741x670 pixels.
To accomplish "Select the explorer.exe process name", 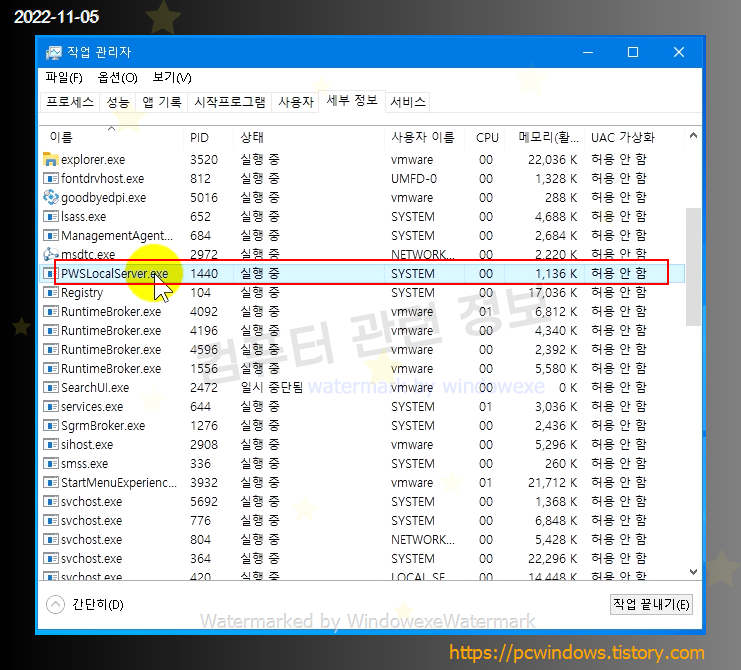I will coord(93,160).
